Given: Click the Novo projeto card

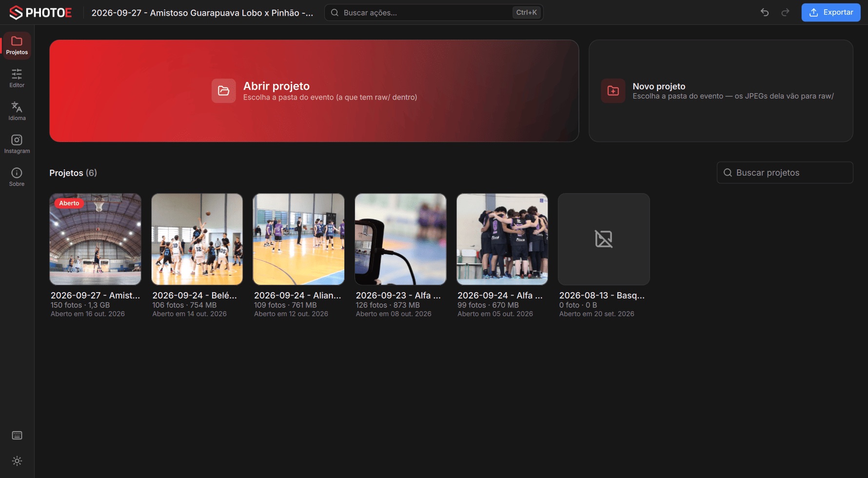Looking at the screenshot, I should click(x=721, y=91).
